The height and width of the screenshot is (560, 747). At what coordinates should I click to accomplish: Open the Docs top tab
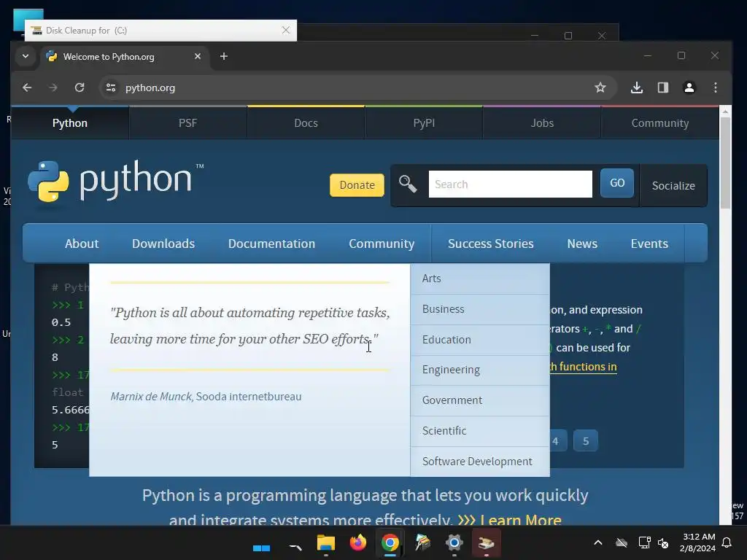pyautogui.click(x=306, y=122)
